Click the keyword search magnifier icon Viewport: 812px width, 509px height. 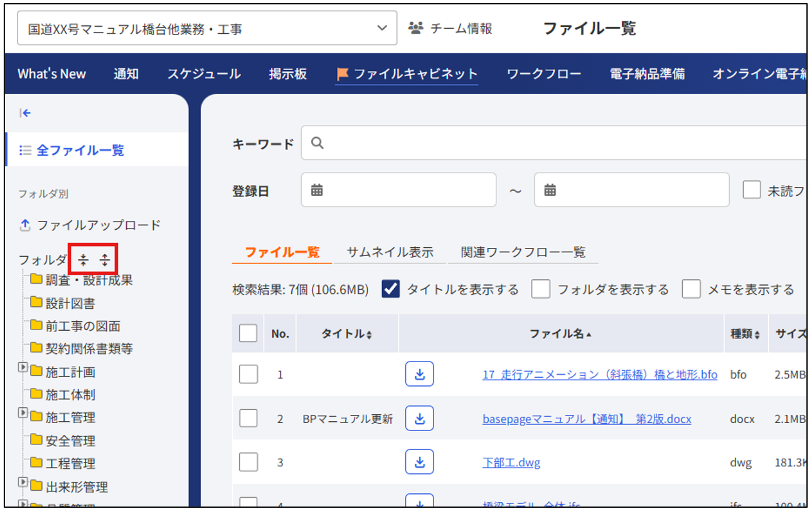click(318, 143)
